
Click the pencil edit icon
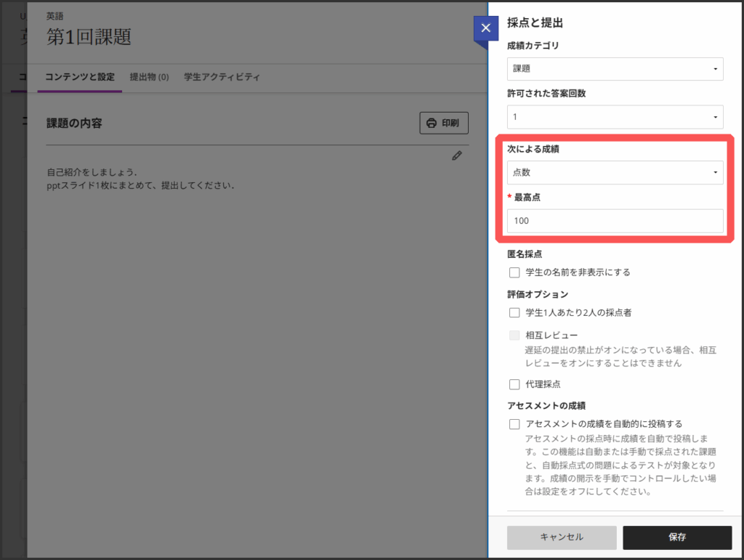pyautogui.click(x=456, y=155)
